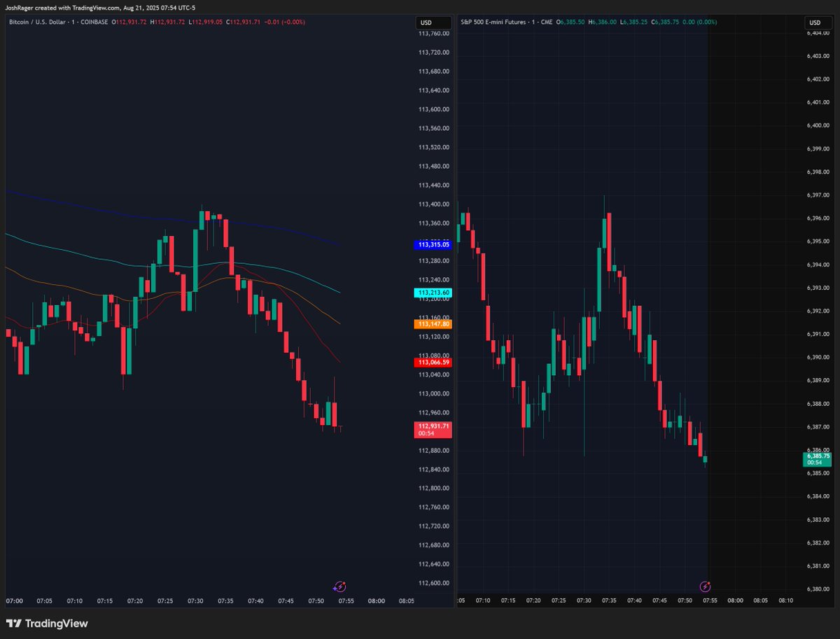Image resolution: width=840 pixels, height=639 pixels.
Task: Click the bold 08:00 label on Bitcoin time axis
Action: pyautogui.click(x=376, y=601)
